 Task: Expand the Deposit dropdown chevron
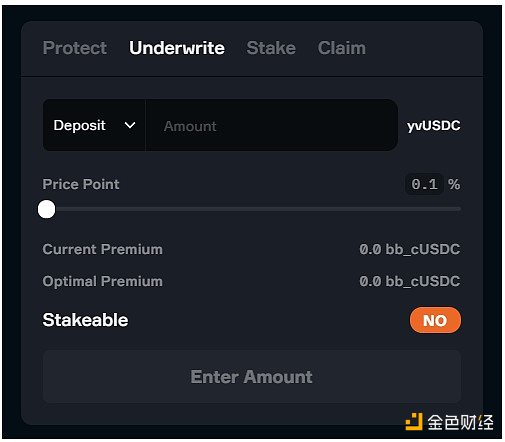click(130, 125)
